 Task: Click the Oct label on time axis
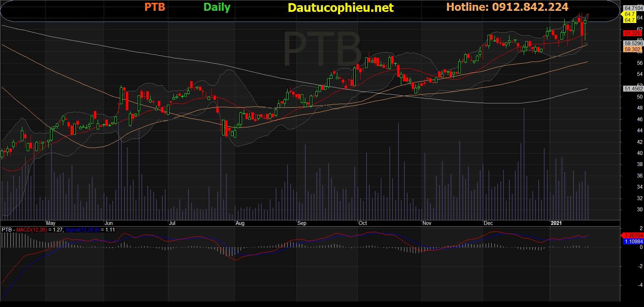(x=363, y=223)
